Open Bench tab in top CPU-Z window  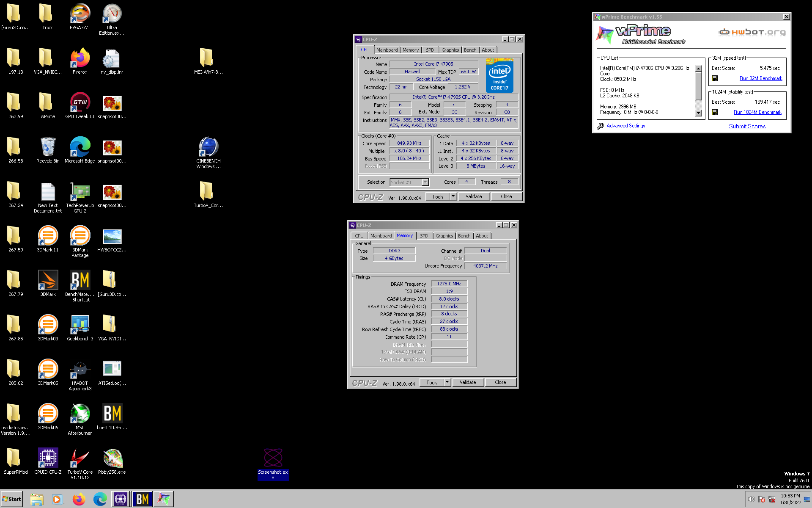pyautogui.click(x=470, y=50)
